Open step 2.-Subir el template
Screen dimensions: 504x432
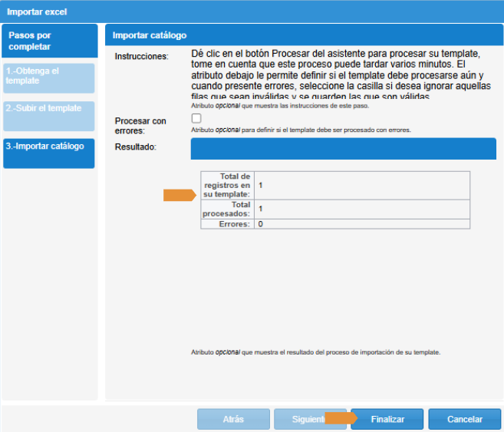(x=49, y=115)
